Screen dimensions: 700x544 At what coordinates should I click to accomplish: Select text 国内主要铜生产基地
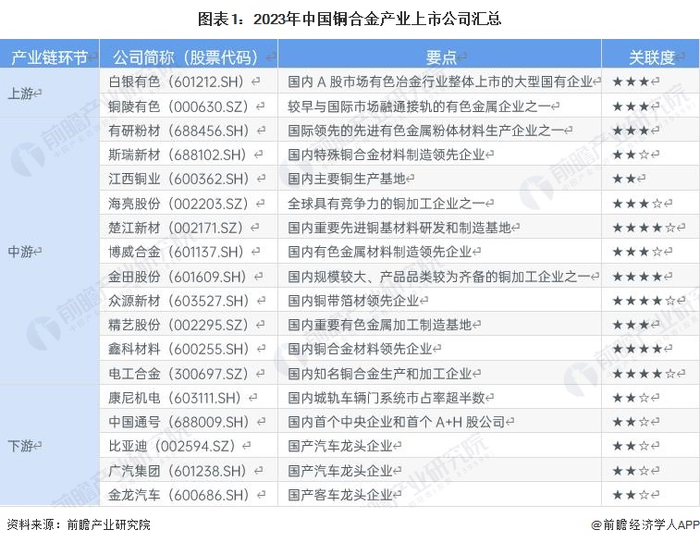347,179
